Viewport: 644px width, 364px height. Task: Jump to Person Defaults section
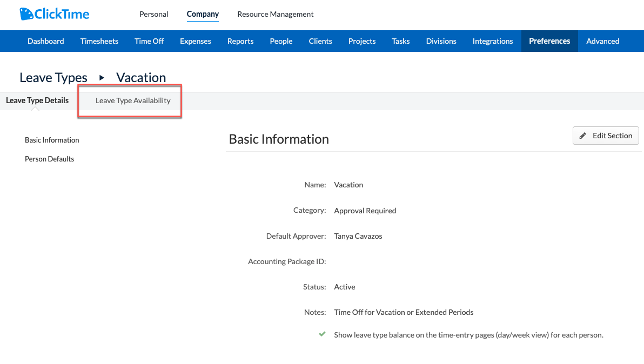(x=49, y=159)
